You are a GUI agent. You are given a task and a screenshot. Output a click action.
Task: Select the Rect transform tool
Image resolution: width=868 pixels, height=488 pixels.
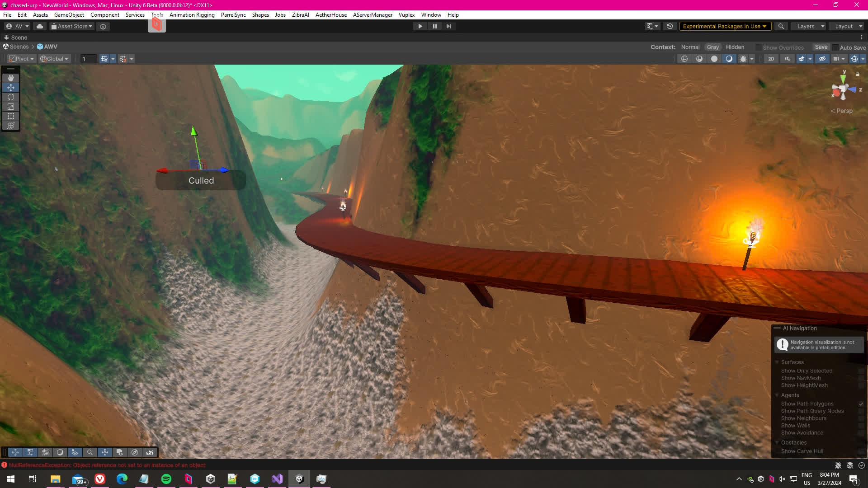tap(11, 116)
